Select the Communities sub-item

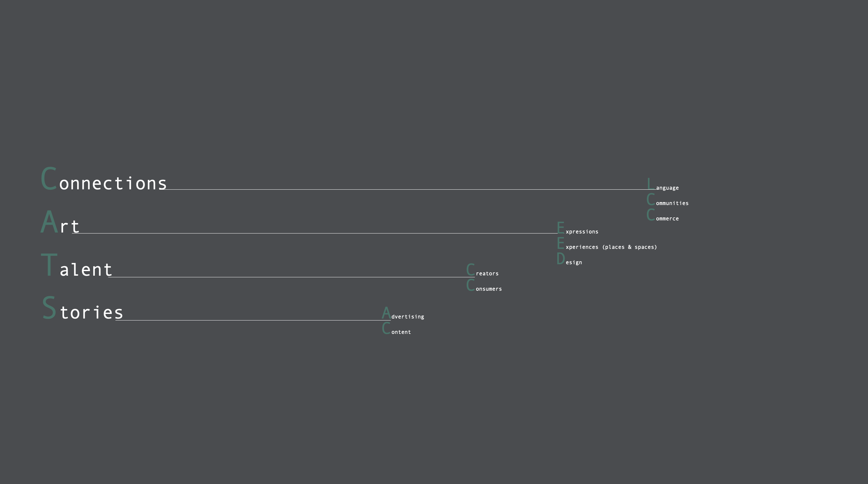point(668,200)
